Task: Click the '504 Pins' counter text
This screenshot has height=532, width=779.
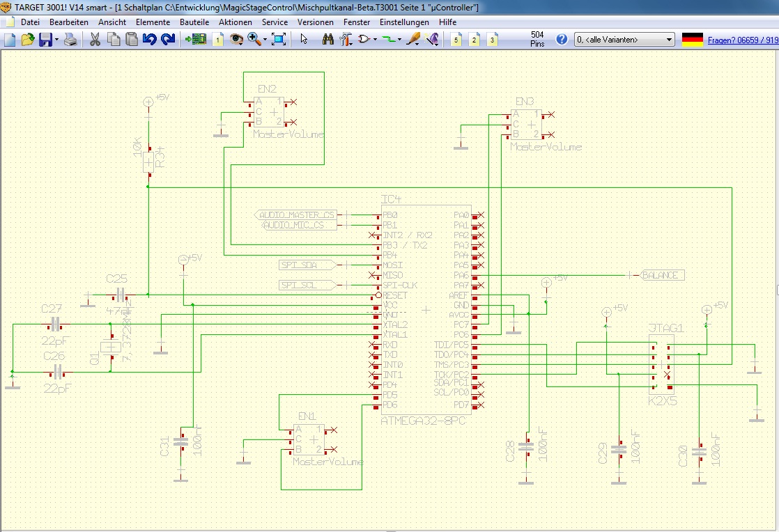Action: 537,39
